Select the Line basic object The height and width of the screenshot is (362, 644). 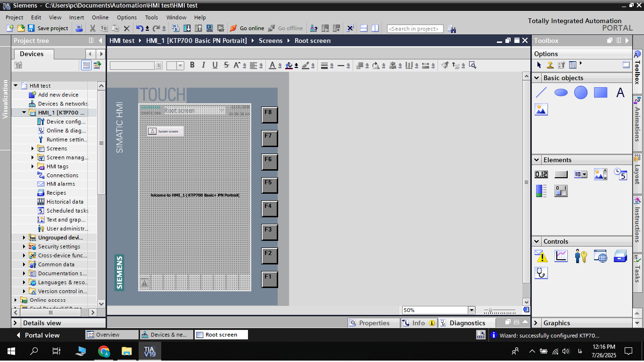(541, 93)
